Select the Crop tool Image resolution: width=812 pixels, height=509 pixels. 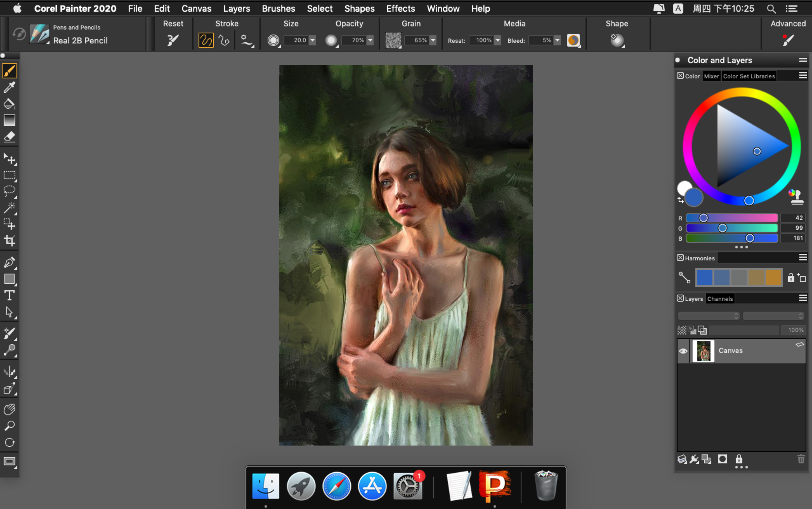10,240
